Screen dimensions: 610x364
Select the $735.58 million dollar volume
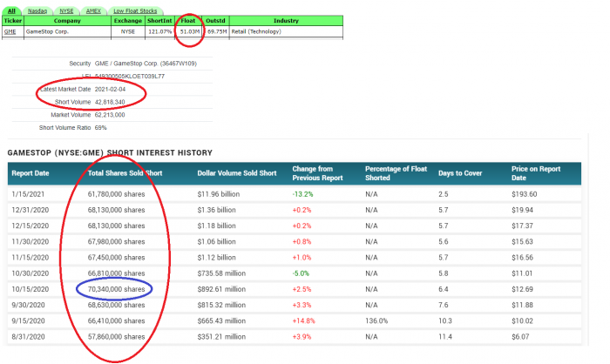tap(221, 273)
